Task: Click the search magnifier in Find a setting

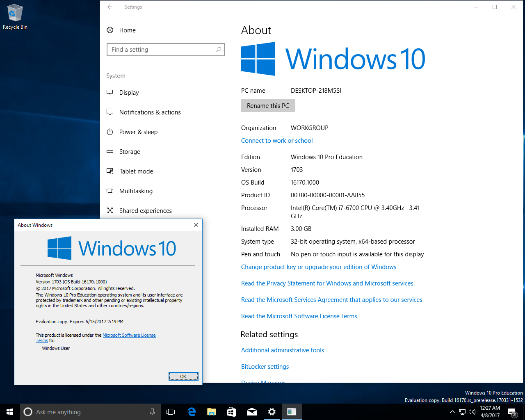Action: [219, 50]
